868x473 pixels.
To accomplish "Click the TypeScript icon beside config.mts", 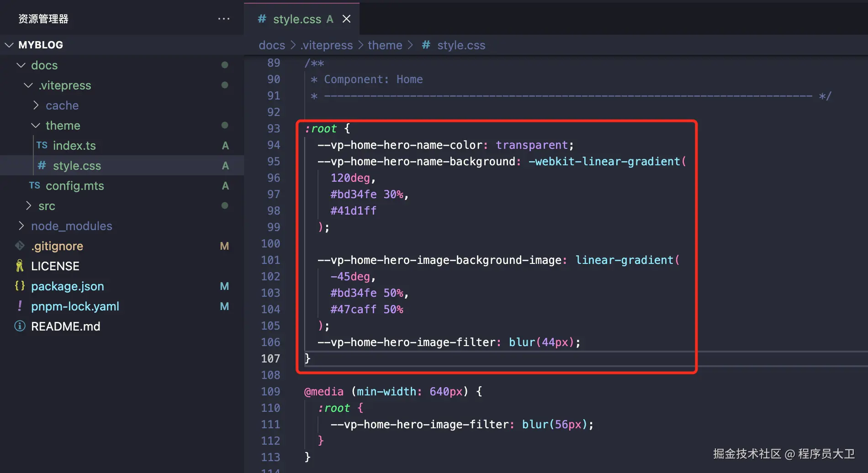I will click(35, 185).
